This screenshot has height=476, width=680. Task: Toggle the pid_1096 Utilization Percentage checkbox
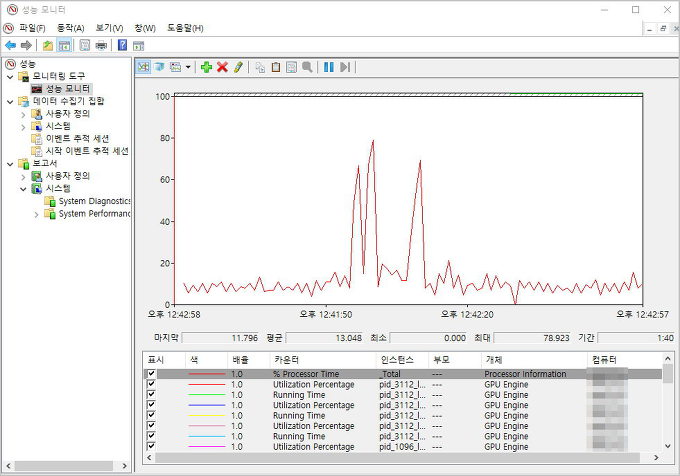pyautogui.click(x=152, y=447)
